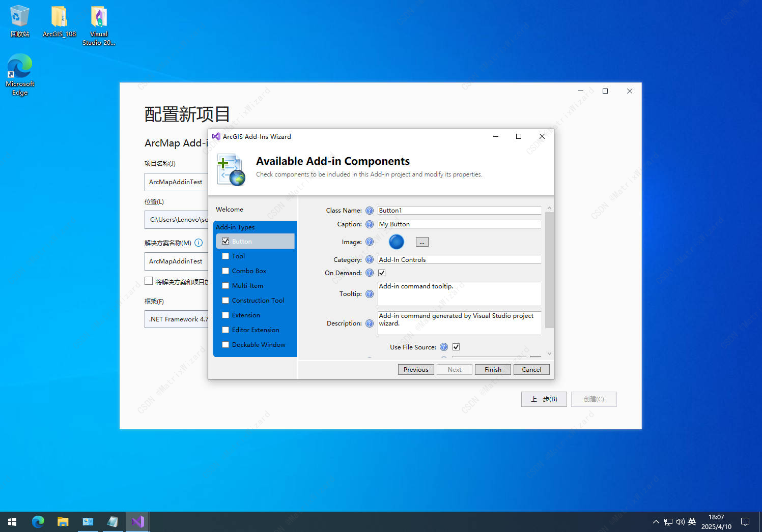
Task: Check the Tool add-in type checkbox
Action: coord(225,256)
